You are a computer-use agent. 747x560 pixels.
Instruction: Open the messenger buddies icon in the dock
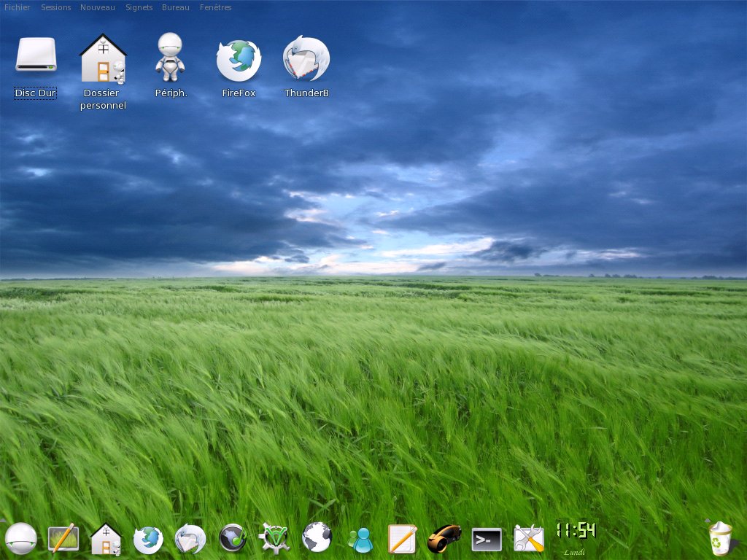click(360, 540)
